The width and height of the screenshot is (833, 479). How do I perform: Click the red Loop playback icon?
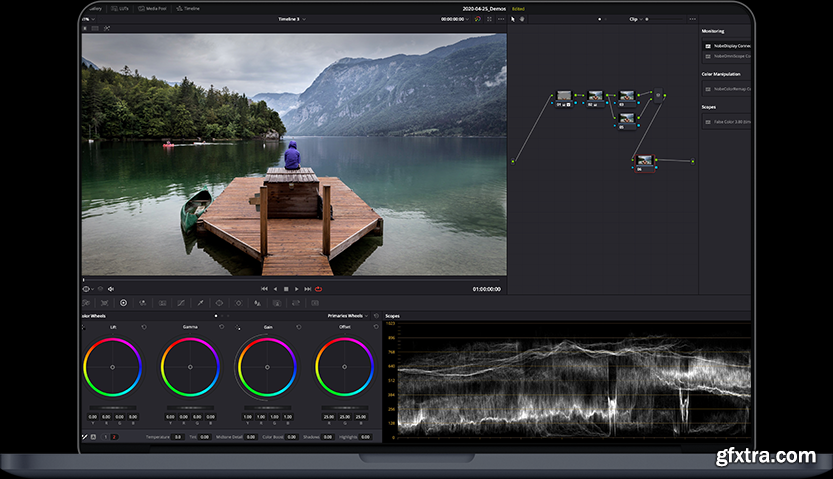pos(318,289)
